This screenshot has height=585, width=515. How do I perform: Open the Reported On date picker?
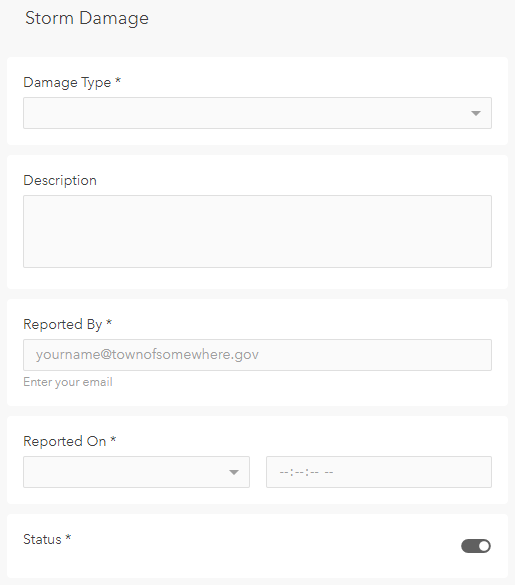point(136,472)
